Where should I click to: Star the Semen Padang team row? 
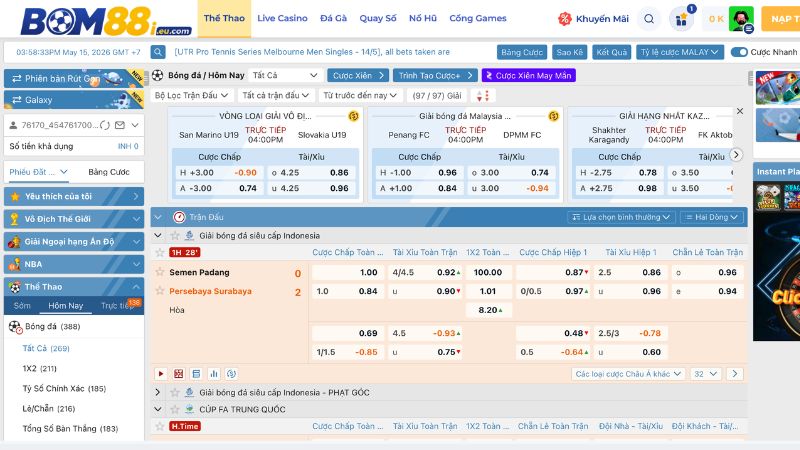pos(160,272)
